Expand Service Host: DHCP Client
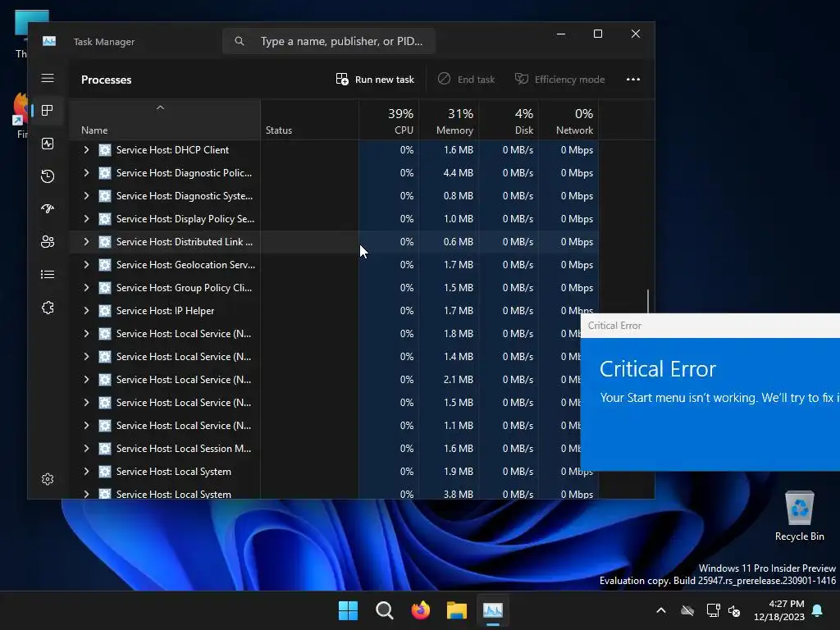 point(86,150)
